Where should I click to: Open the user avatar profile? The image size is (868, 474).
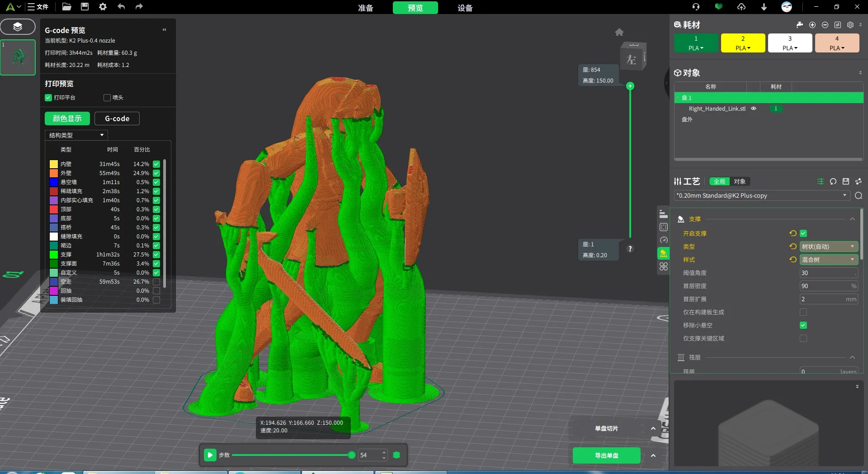click(x=787, y=7)
